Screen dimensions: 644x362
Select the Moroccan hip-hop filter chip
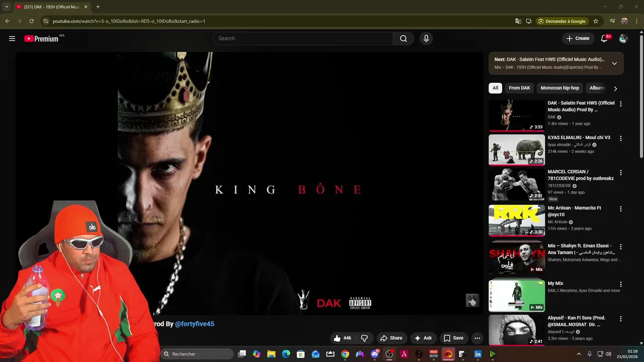(559, 88)
